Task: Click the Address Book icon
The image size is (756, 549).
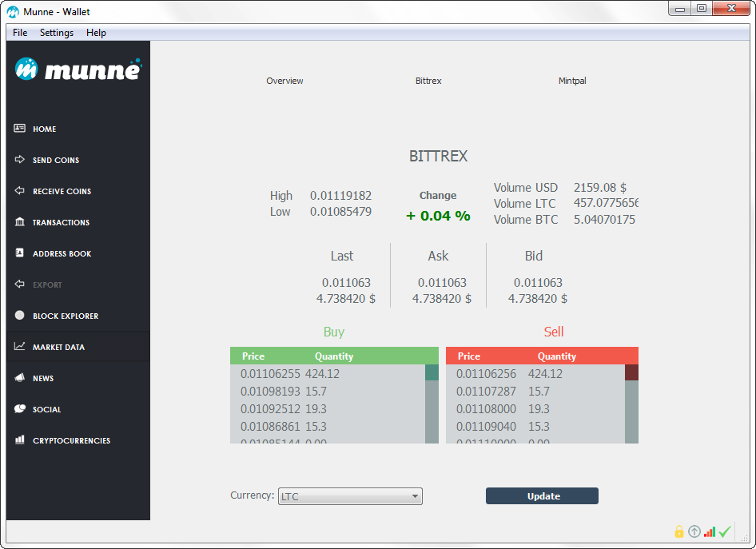Action: click(x=19, y=253)
